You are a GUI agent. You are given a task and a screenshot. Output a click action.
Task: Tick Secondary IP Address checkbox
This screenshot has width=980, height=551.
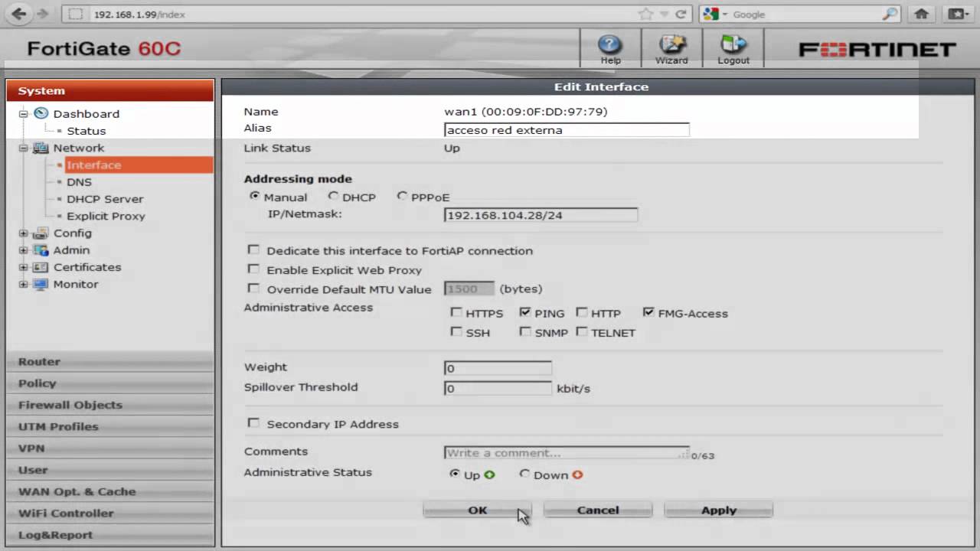tap(253, 422)
